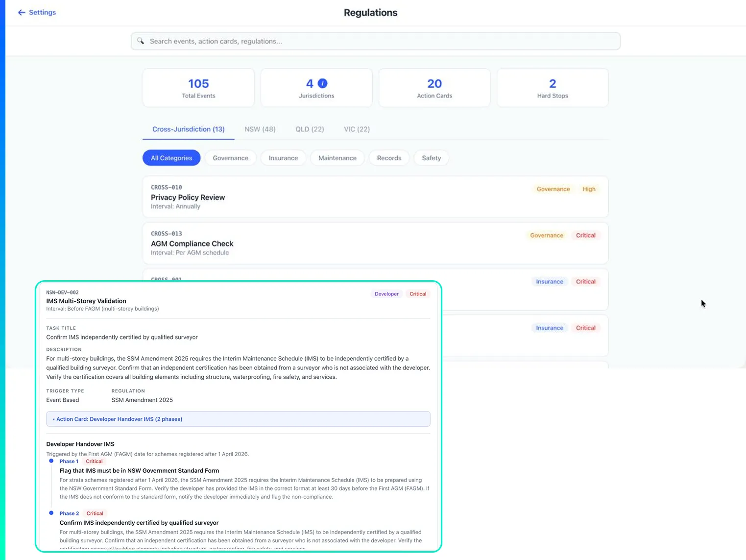Click Critical badge on AGM Compliance Check
Screen dimensions: 746x560
click(586, 235)
